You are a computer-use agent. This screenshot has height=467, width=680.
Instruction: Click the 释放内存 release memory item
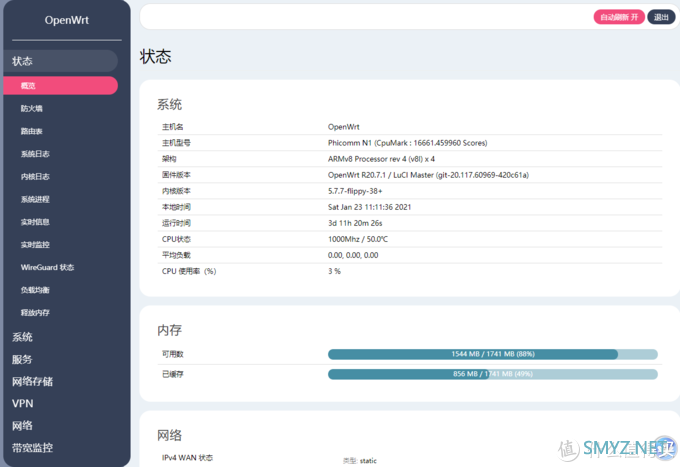(x=35, y=313)
